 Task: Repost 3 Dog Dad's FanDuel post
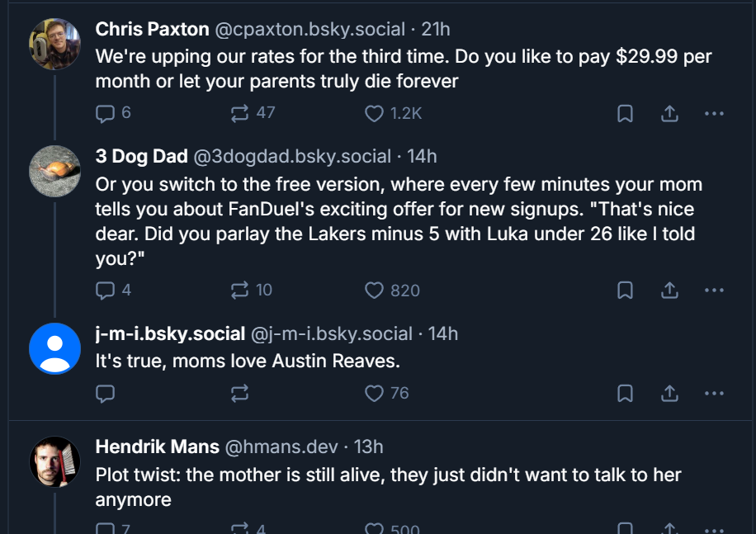pyautogui.click(x=240, y=290)
